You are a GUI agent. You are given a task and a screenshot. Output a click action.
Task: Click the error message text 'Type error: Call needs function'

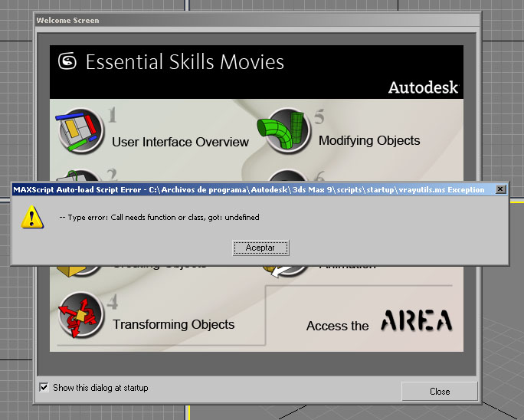point(159,218)
